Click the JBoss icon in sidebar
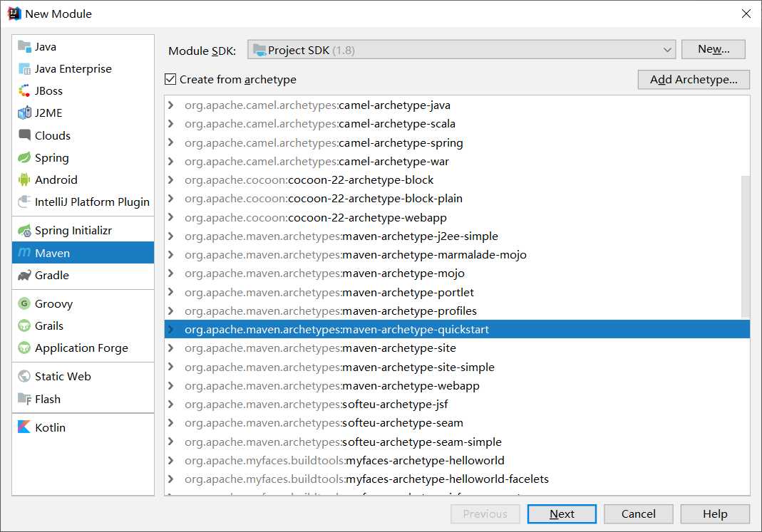The height and width of the screenshot is (532, 762). point(24,90)
